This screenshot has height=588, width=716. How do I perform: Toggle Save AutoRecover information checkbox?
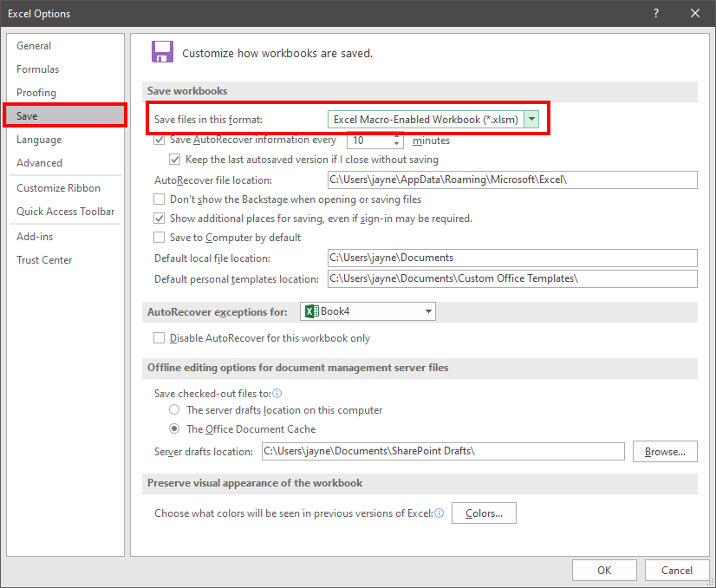(159, 140)
